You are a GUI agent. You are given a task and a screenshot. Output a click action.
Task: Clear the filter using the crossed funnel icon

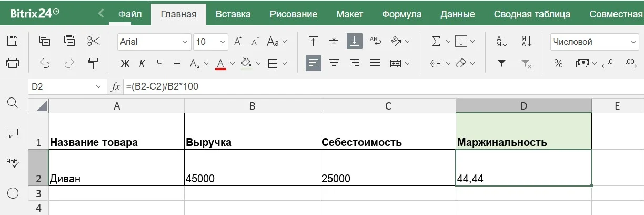526,64
